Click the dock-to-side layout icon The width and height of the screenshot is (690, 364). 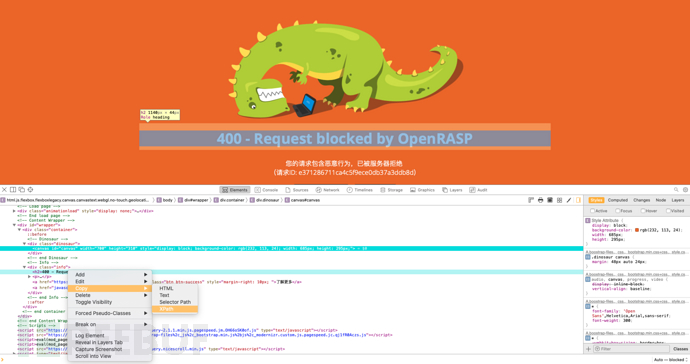point(13,190)
